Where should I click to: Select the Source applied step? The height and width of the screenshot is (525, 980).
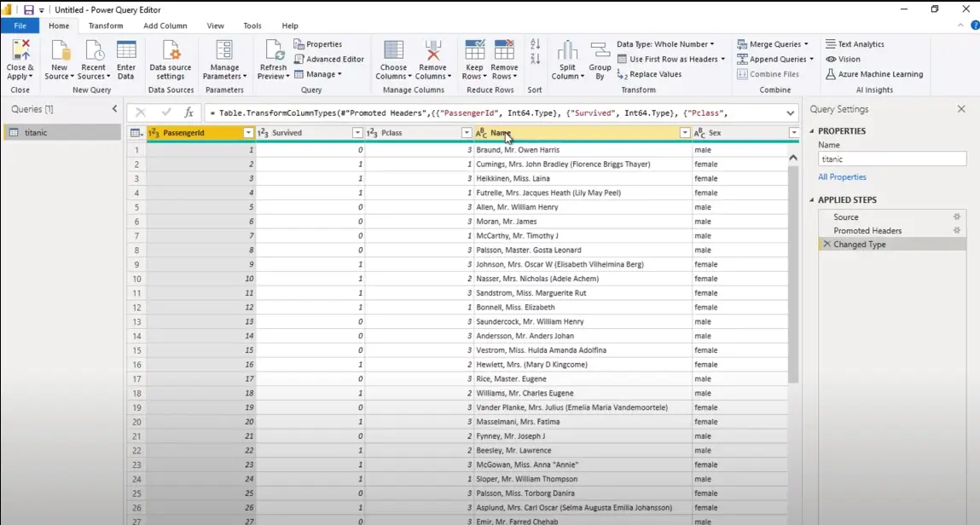[892, 216]
